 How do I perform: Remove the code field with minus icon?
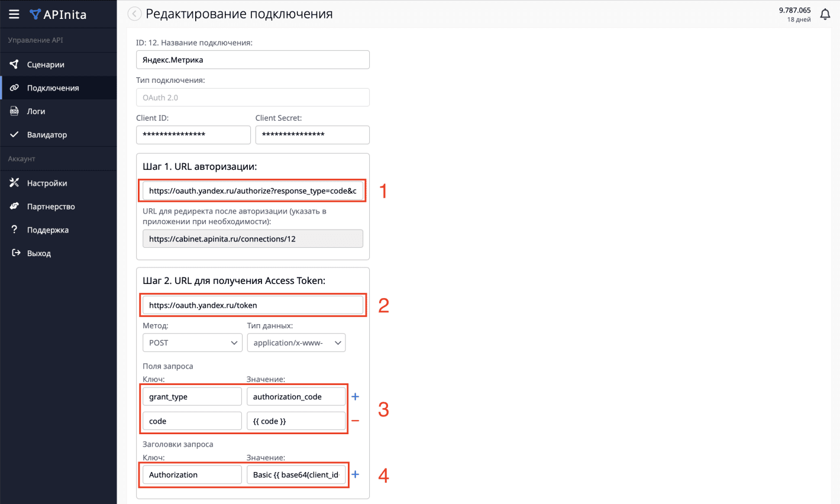coord(355,421)
